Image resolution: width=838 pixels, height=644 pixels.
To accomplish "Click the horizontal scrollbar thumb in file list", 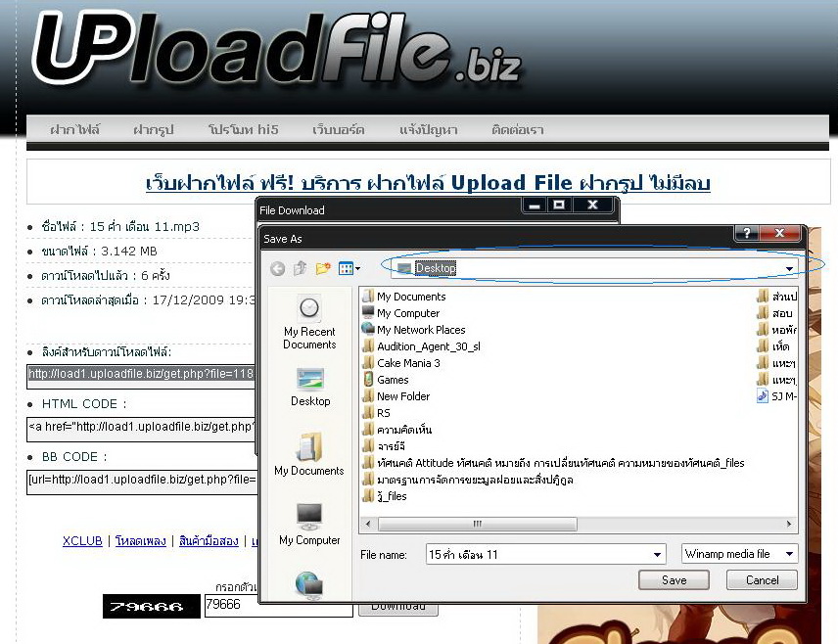I will point(478,524).
